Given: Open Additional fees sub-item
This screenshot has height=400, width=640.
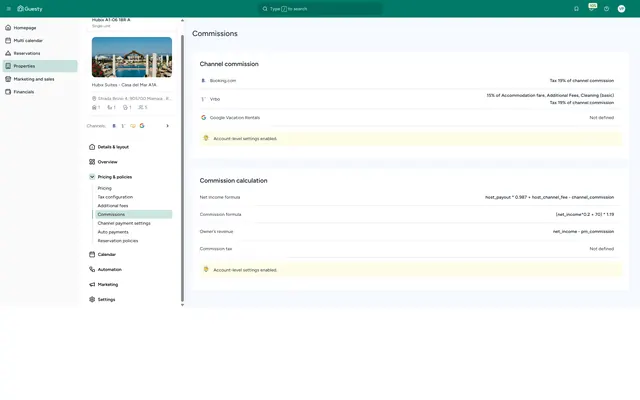Looking at the screenshot, I should coord(113,206).
